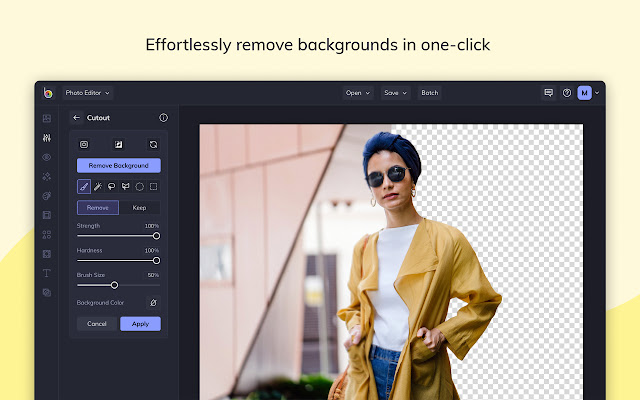
Task: Click the subject select icon above Remove Background
Action: (x=84, y=144)
